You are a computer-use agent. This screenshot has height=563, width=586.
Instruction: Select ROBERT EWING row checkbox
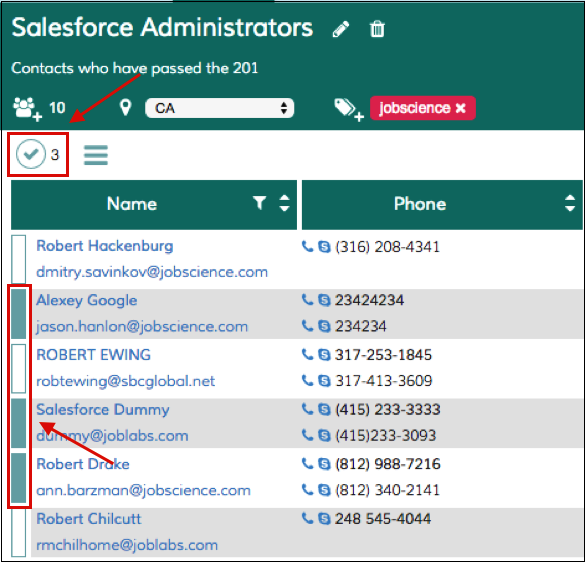[x=19, y=368]
